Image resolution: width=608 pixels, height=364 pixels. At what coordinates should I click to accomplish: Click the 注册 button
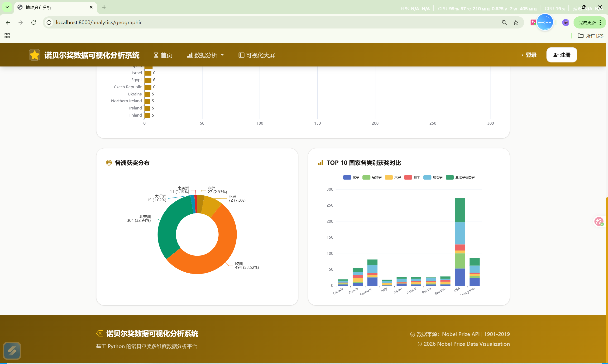click(561, 55)
